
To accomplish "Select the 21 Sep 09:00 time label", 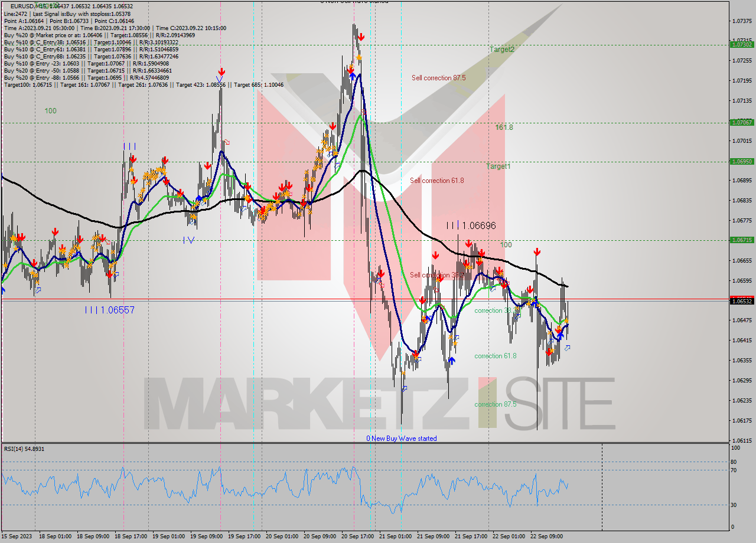I will tap(434, 536).
